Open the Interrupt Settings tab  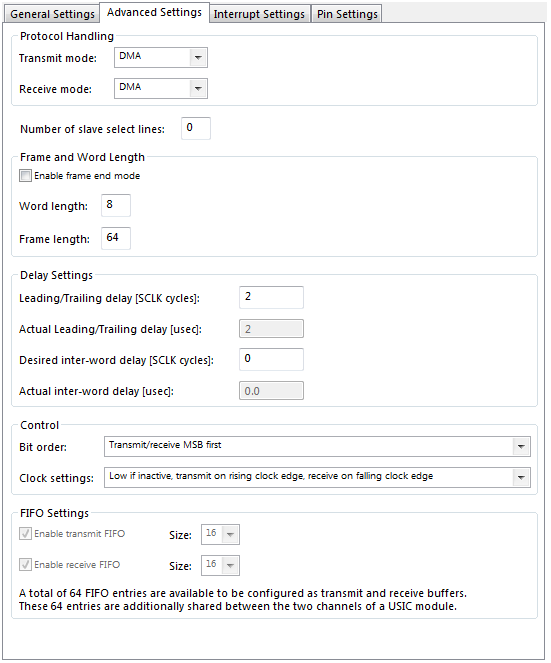[259, 14]
